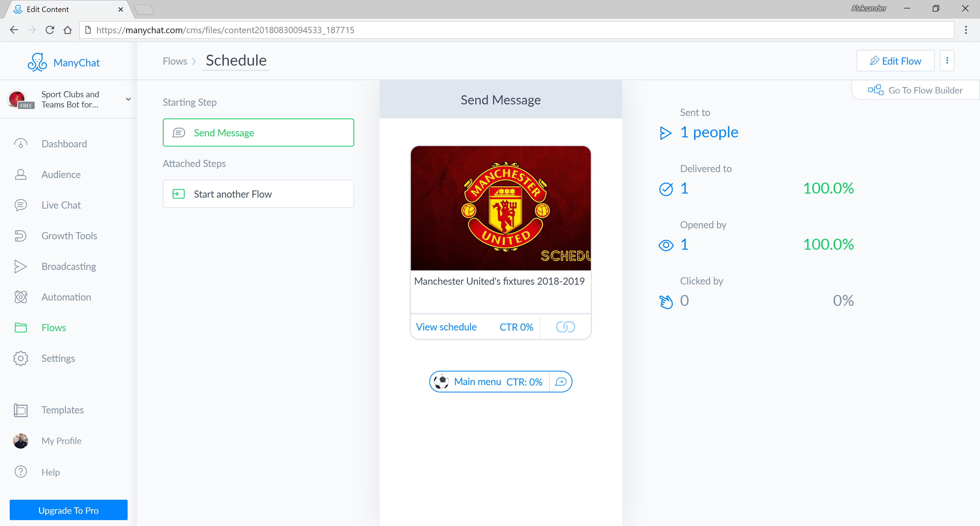980x526 pixels.
Task: Click the link icon on View schedule button
Action: click(x=565, y=327)
